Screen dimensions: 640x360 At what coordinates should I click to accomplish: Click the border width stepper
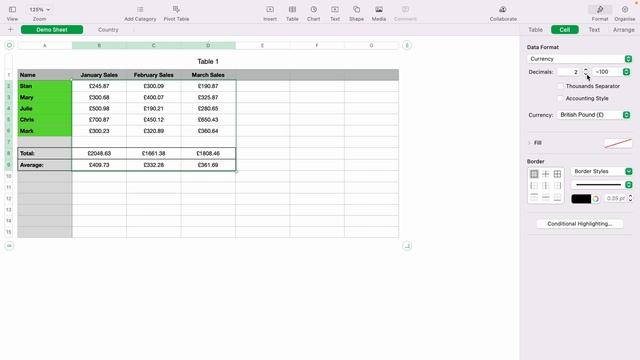point(630,198)
